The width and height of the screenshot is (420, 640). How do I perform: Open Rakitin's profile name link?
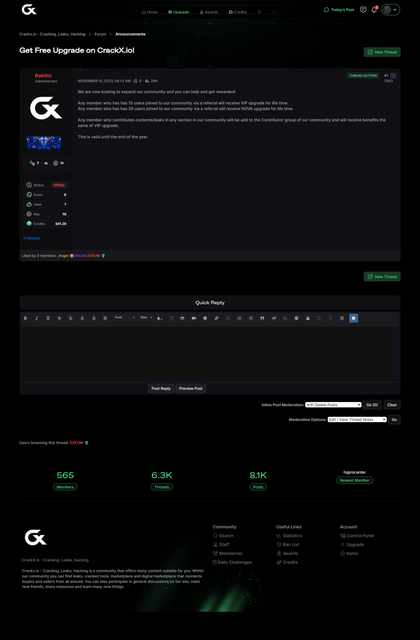click(x=43, y=76)
